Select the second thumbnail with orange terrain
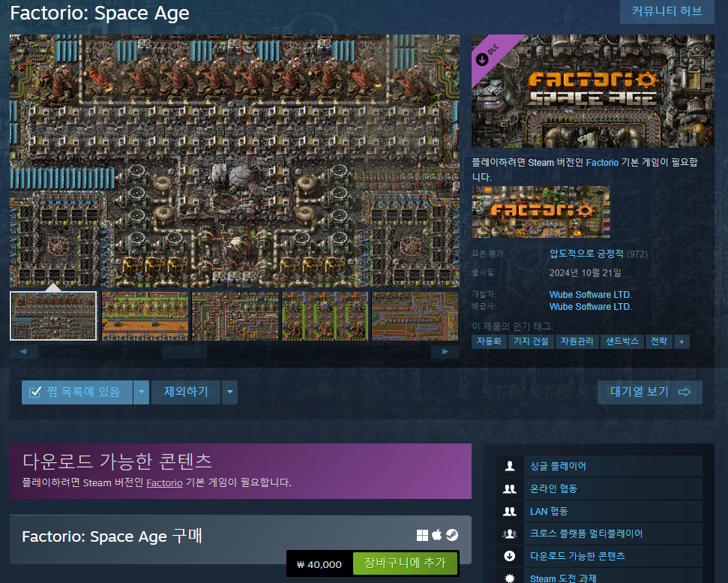The image size is (728, 583). (x=145, y=317)
